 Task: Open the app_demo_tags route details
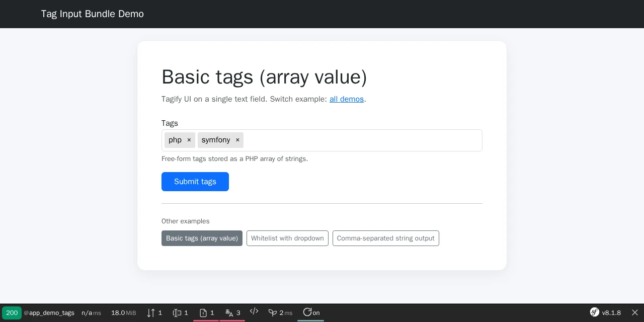pos(49,313)
